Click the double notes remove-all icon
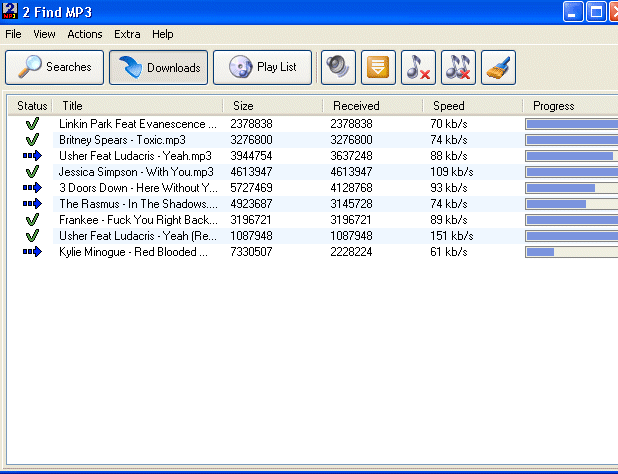618x474 pixels. [458, 67]
